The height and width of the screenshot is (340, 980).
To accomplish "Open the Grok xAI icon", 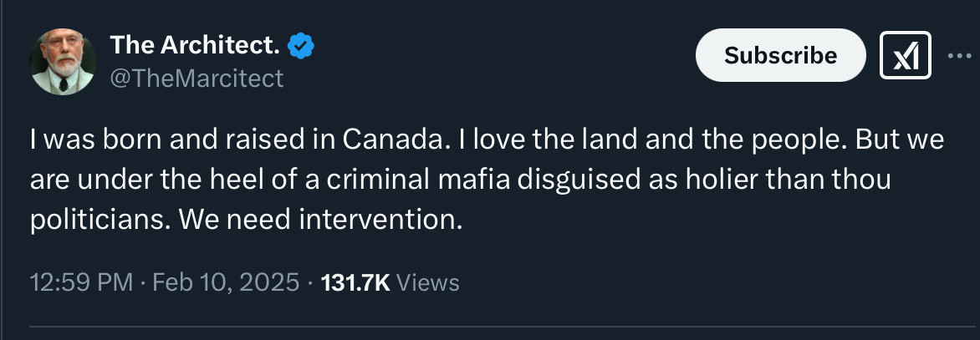I will click(905, 56).
